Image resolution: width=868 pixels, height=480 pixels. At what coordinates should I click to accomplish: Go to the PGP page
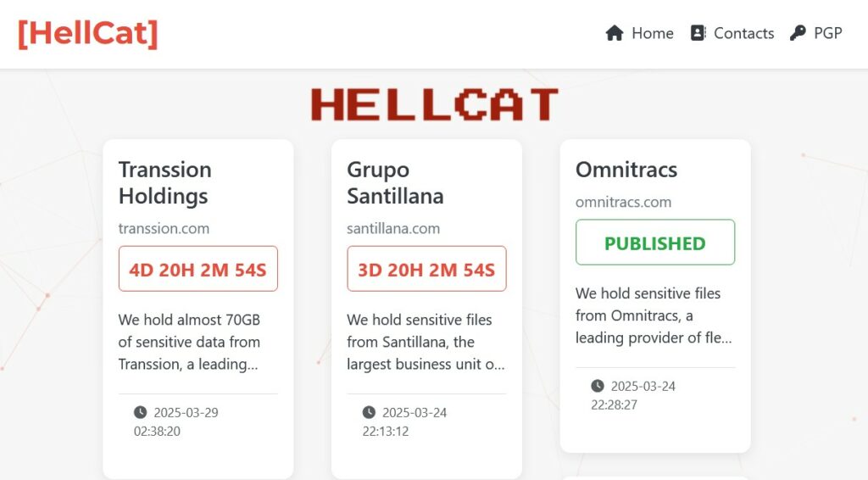(x=827, y=33)
